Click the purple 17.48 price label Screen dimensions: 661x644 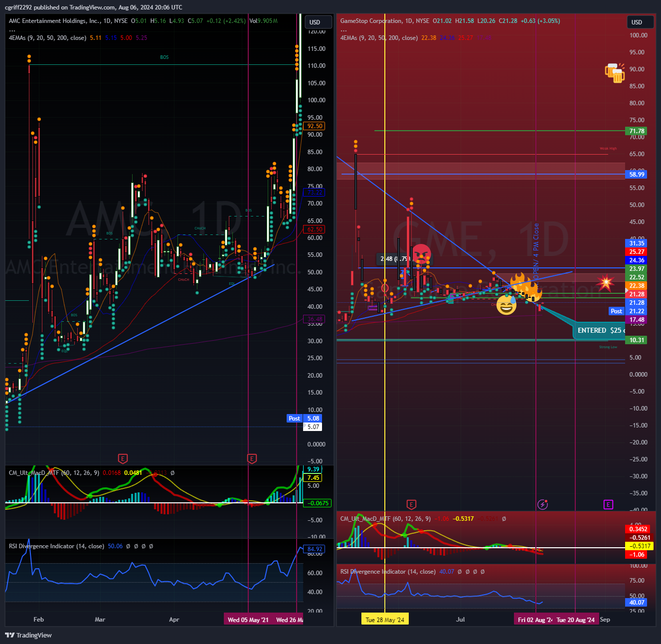point(637,320)
